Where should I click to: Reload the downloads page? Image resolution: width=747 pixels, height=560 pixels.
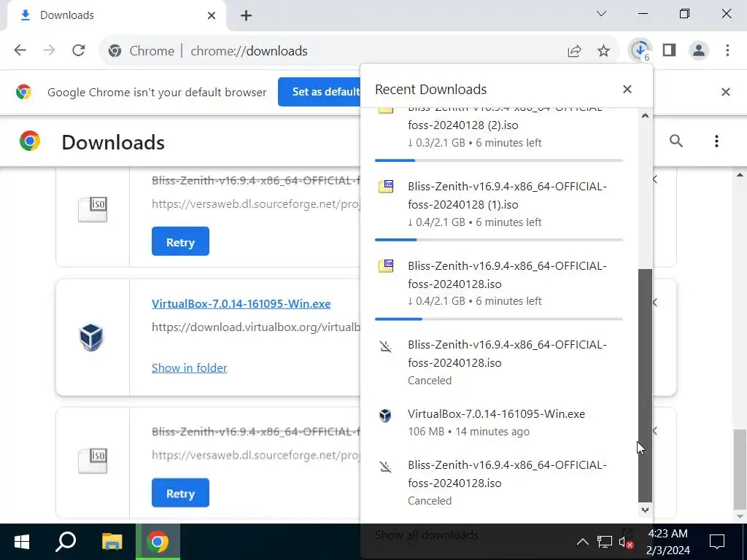coord(79,50)
